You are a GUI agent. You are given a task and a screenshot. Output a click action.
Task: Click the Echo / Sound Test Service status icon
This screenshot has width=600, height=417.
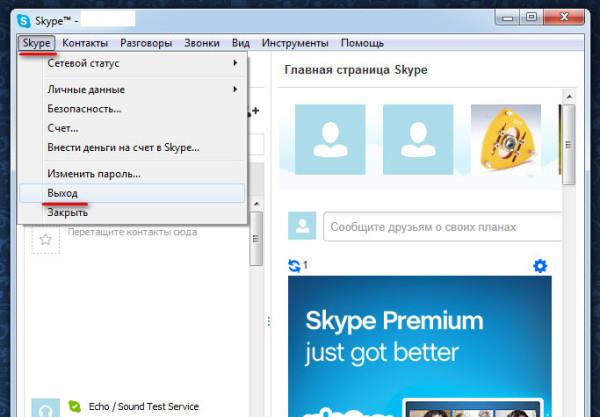coord(75,407)
